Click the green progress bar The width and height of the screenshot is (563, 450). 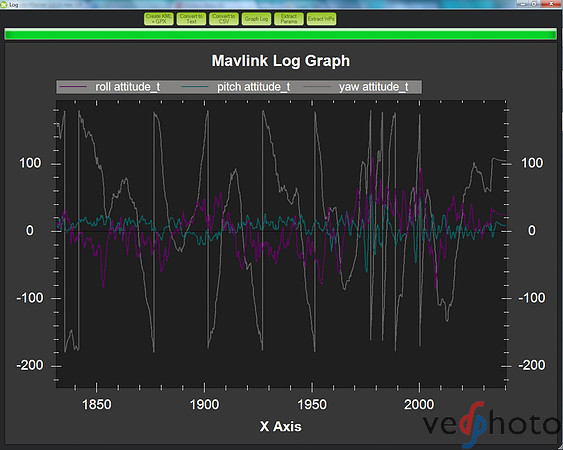(x=280, y=34)
